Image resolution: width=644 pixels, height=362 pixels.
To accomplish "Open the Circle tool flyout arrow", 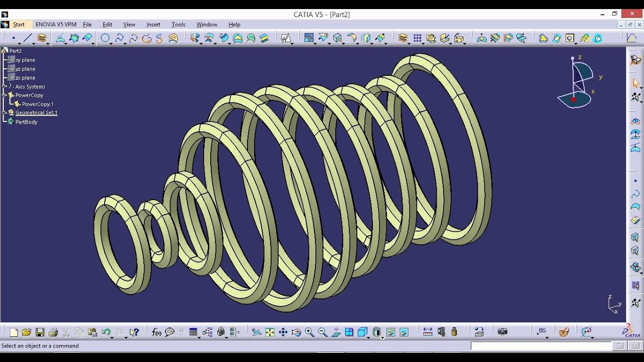I will (x=112, y=43).
